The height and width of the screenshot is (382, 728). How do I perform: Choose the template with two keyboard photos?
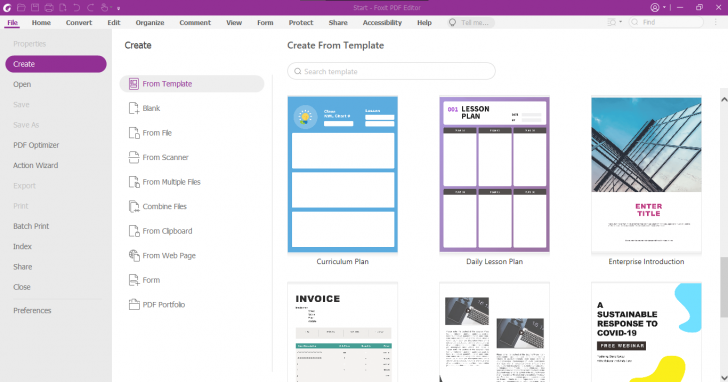tap(494, 332)
